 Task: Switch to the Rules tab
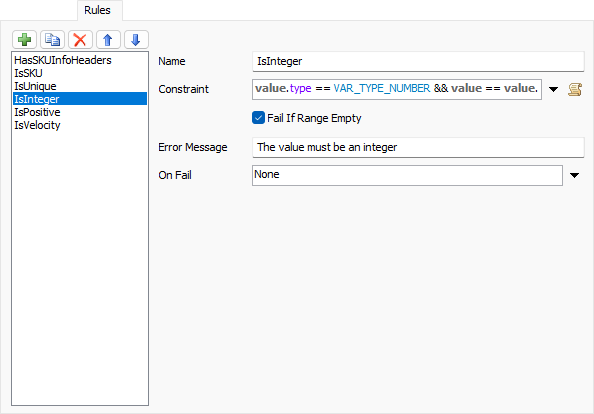pyautogui.click(x=97, y=10)
